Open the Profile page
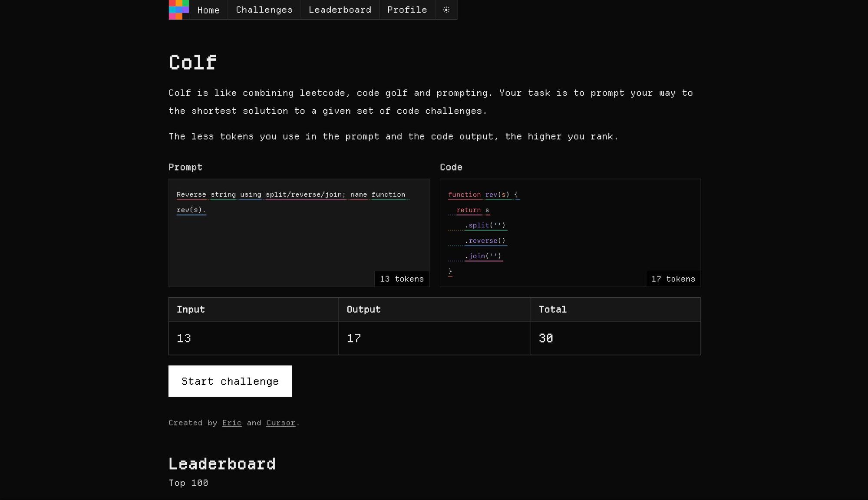 tap(407, 10)
